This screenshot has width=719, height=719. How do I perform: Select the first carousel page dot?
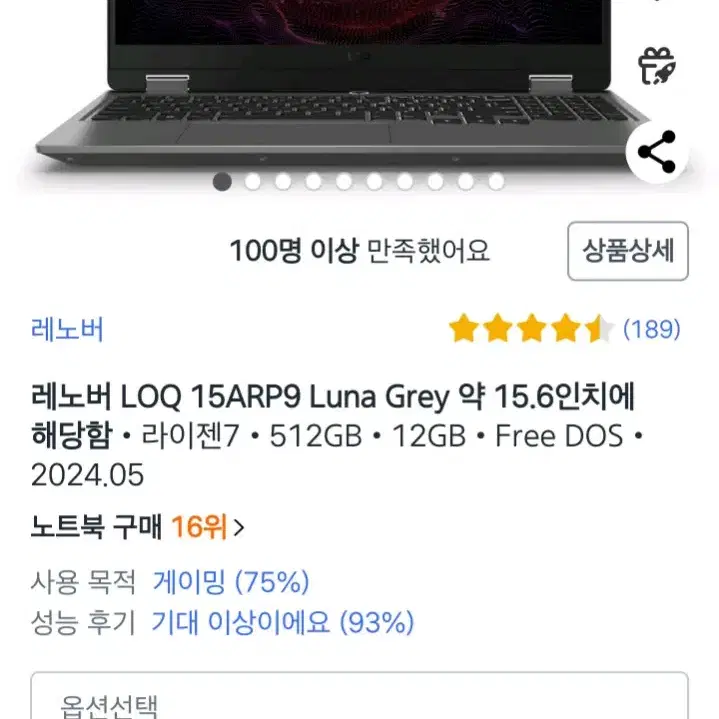222,182
